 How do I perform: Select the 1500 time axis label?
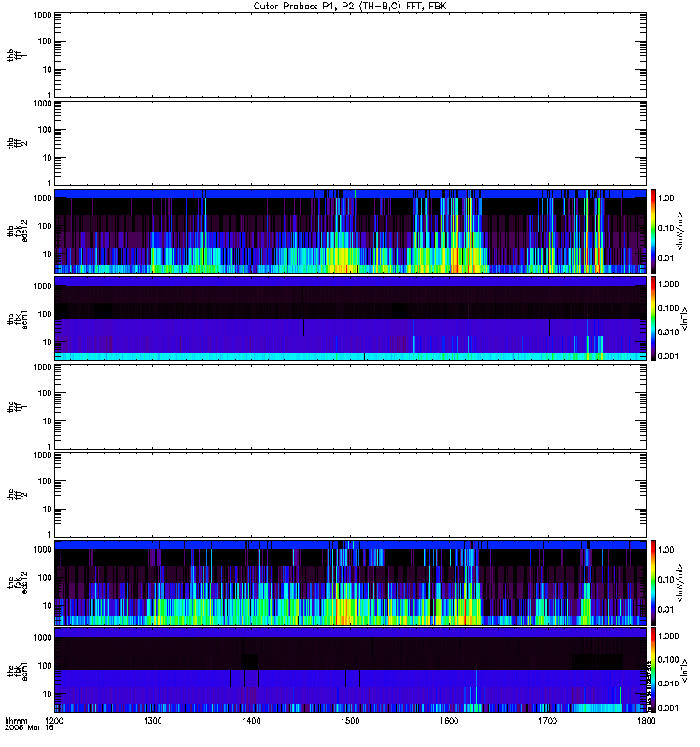[350, 720]
